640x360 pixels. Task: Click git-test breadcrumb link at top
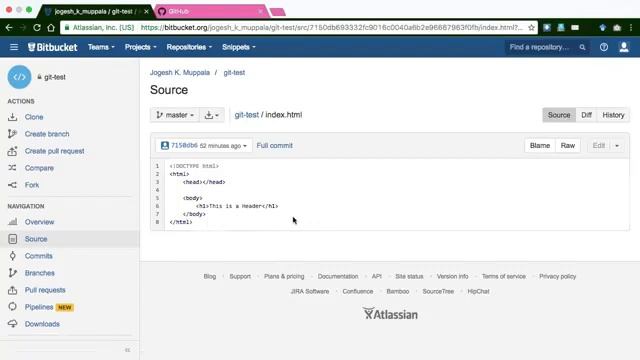coord(234,73)
